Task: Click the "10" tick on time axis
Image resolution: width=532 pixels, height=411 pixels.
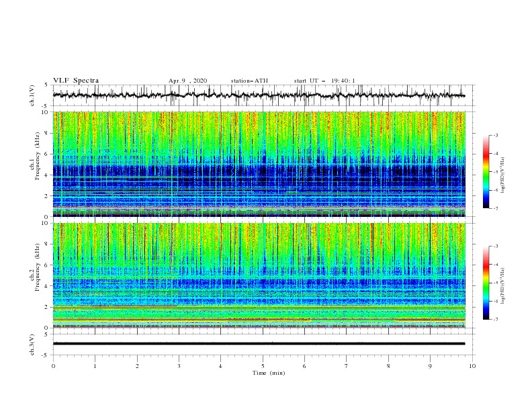Action: [x=472, y=366]
